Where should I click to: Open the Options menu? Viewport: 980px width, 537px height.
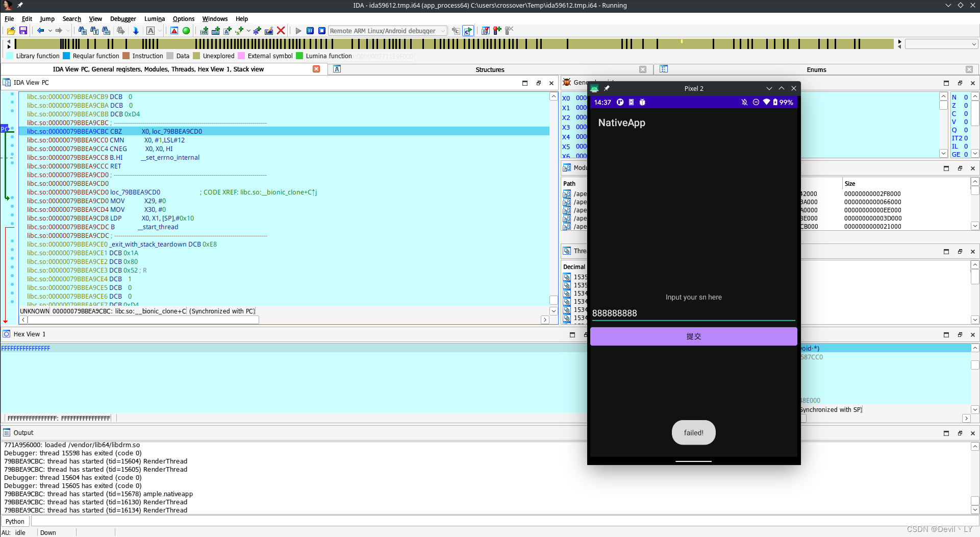pyautogui.click(x=184, y=18)
